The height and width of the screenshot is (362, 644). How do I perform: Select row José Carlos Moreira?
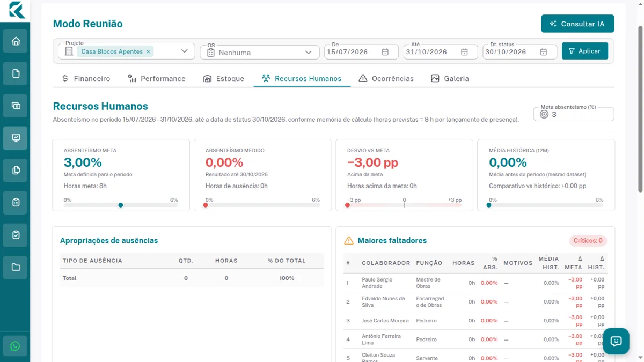click(476, 320)
